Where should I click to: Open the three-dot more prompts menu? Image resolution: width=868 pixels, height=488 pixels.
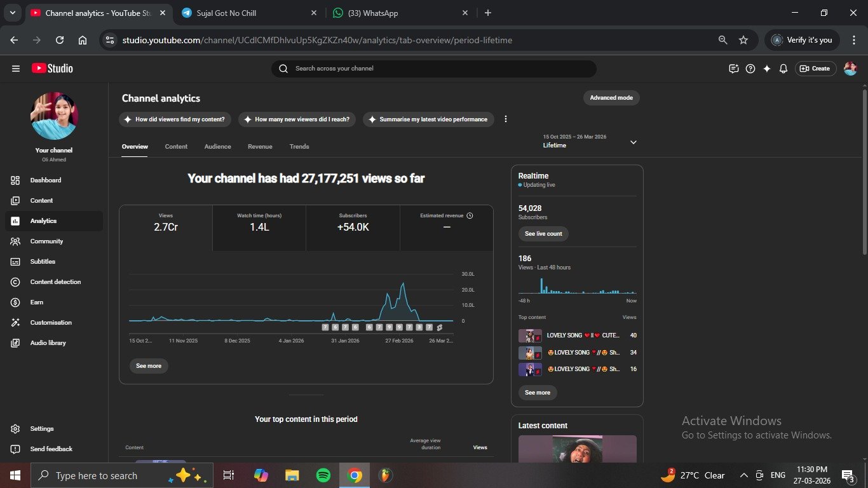[x=506, y=119]
